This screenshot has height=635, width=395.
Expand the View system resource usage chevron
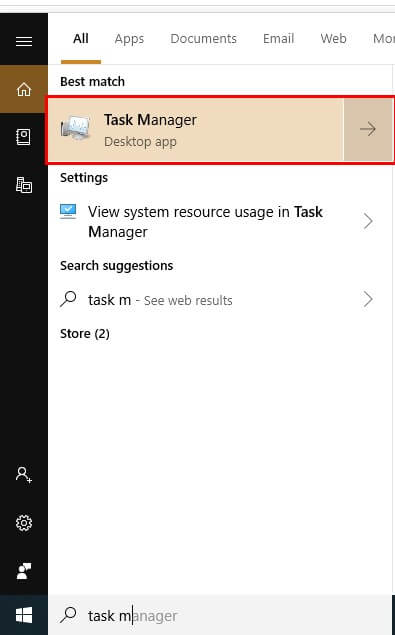(368, 221)
